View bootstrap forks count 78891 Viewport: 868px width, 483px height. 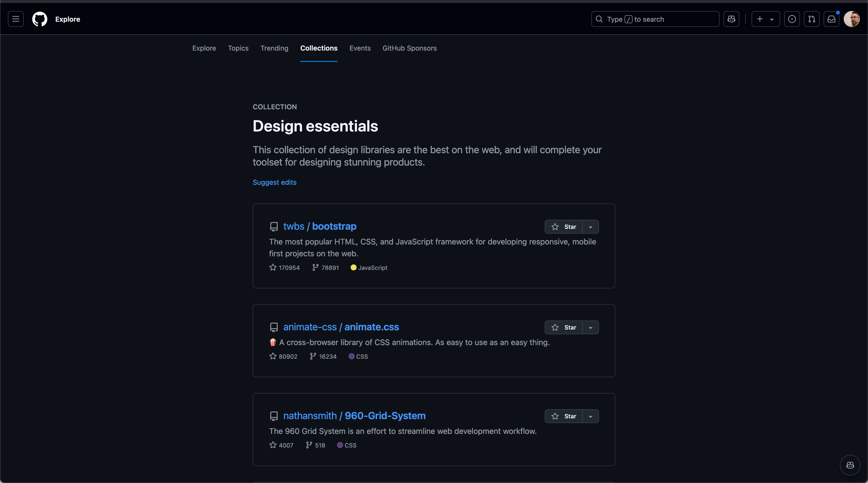click(x=325, y=268)
